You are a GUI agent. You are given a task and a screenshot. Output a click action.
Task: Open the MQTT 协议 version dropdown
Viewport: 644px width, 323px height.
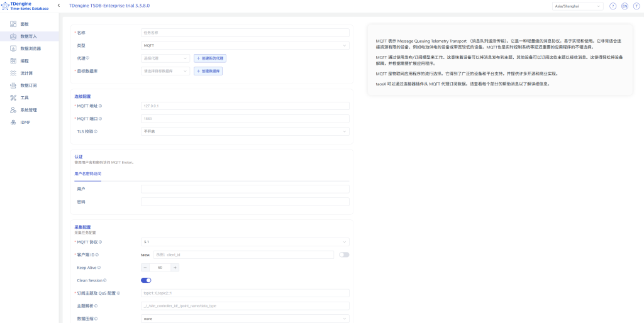tap(245, 242)
